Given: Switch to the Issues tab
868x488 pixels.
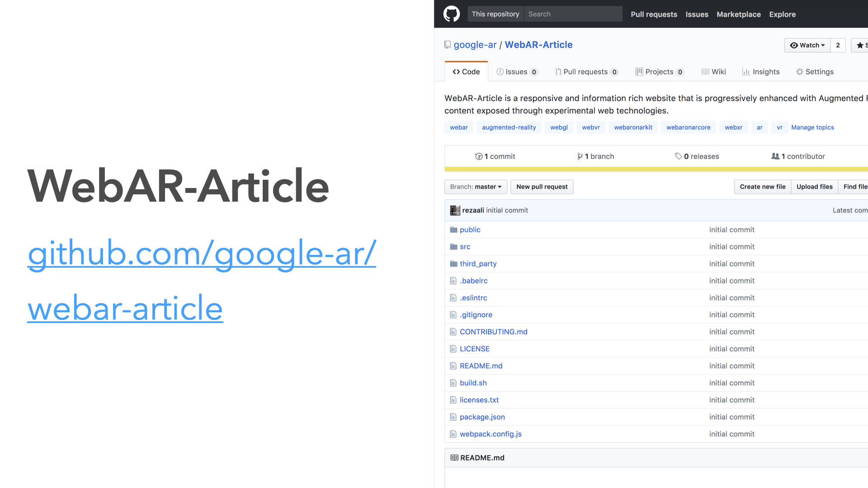Looking at the screenshot, I should click(x=517, y=72).
